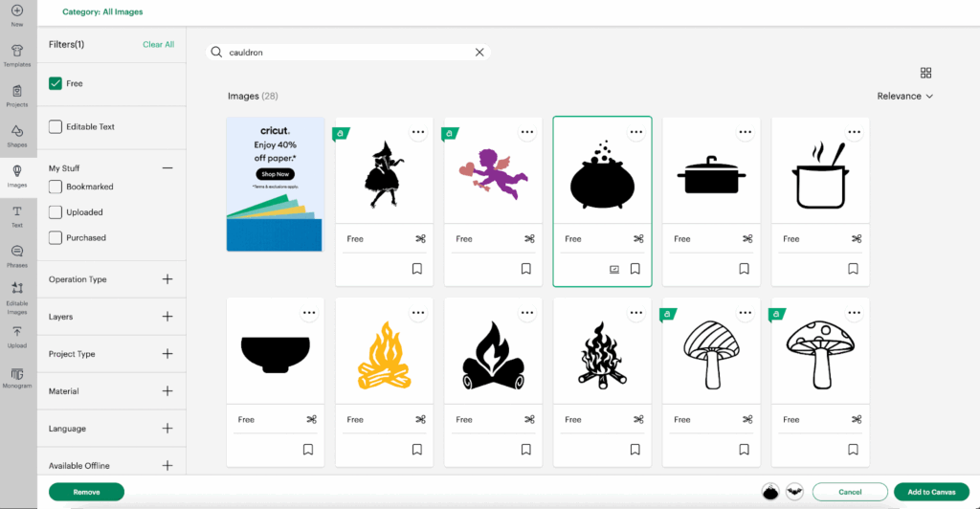The image size is (980, 509).
Task: Select the cooking pot with lid image
Action: pyautogui.click(x=711, y=177)
